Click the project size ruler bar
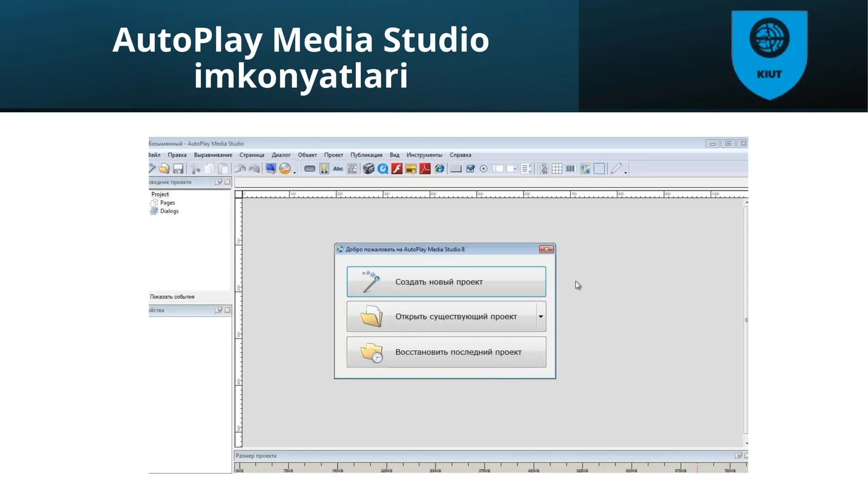The height and width of the screenshot is (488, 868). point(491,467)
